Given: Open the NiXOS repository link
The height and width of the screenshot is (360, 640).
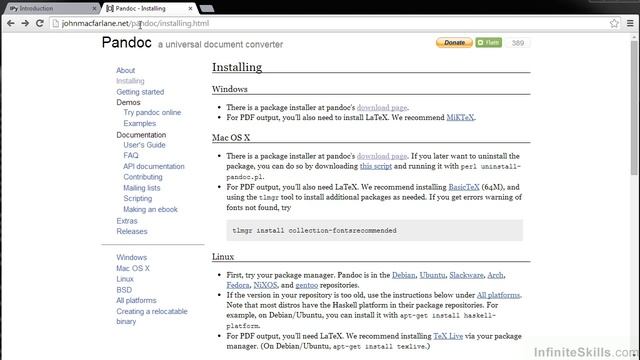Looking at the screenshot, I should pyautogui.click(x=265, y=285).
